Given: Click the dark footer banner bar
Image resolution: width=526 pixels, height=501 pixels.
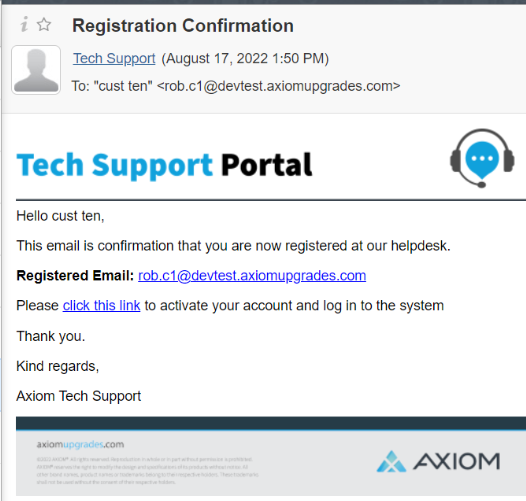Looking at the screenshot, I should pyautogui.click(x=271, y=423).
